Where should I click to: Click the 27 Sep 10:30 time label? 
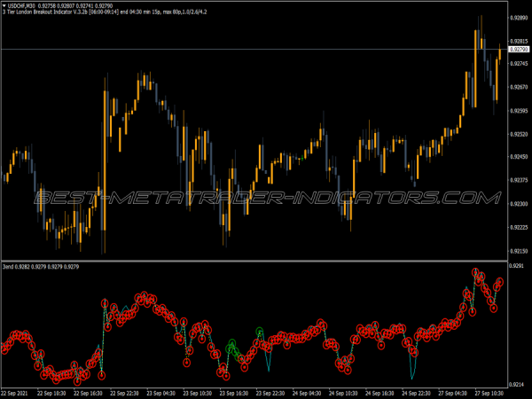[x=489, y=394]
